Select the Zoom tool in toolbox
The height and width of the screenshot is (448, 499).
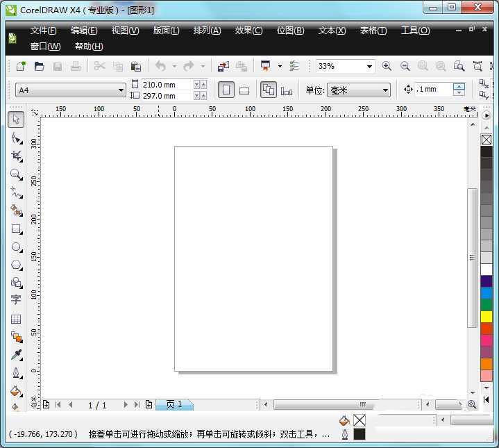click(x=16, y=174)
